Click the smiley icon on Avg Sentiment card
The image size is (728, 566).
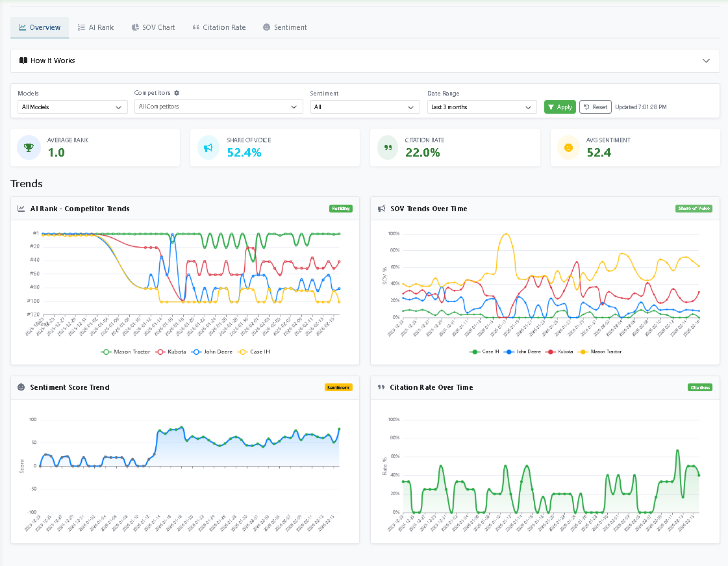coord(568,148)
